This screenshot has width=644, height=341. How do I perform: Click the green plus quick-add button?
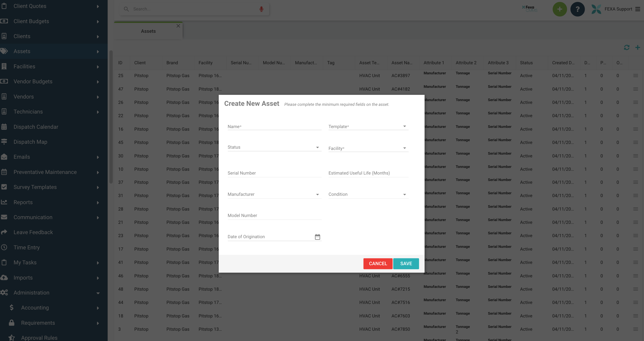(x=560, y=9)
